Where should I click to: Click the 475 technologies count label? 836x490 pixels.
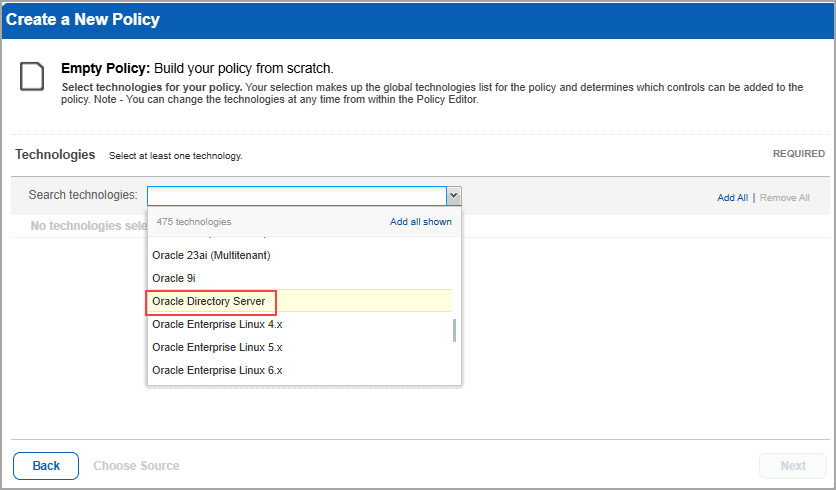click(x=194, y=222)
